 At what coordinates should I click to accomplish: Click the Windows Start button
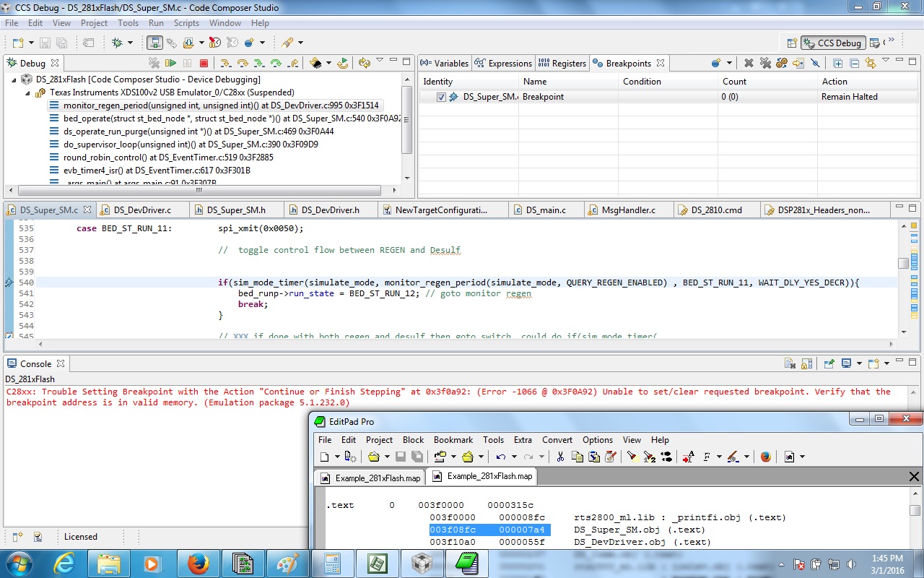click(18, 563)
